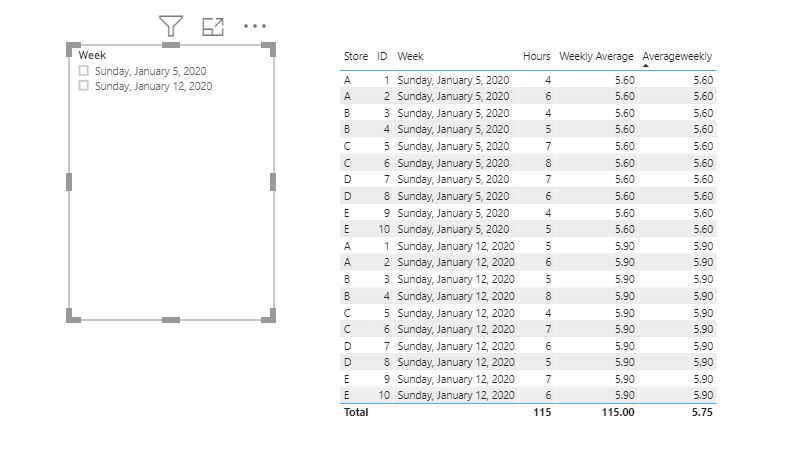Click the Total row label
Screen dimensions: 787x455
pyautogui.click(x=356, y=412)
